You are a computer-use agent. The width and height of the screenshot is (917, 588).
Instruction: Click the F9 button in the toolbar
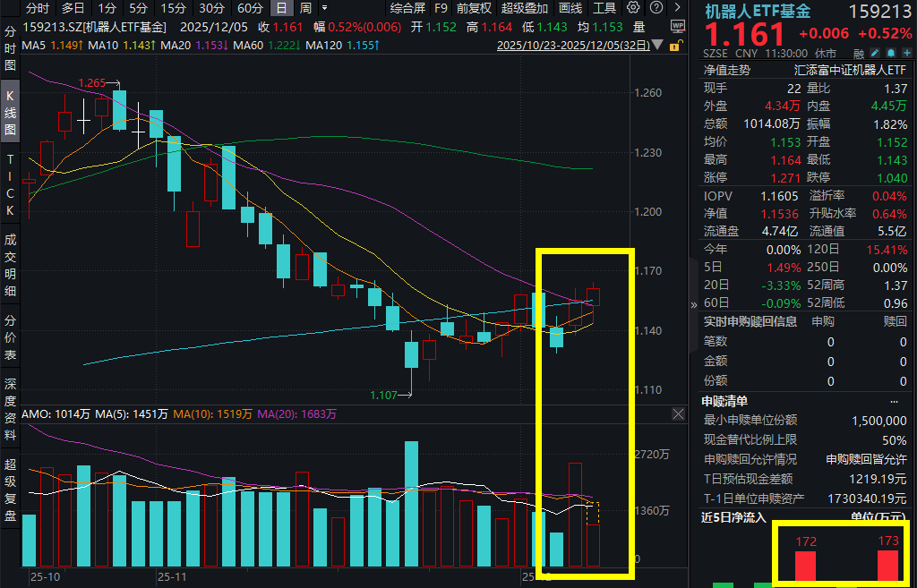pyautogui.click(x=440, y=8)
